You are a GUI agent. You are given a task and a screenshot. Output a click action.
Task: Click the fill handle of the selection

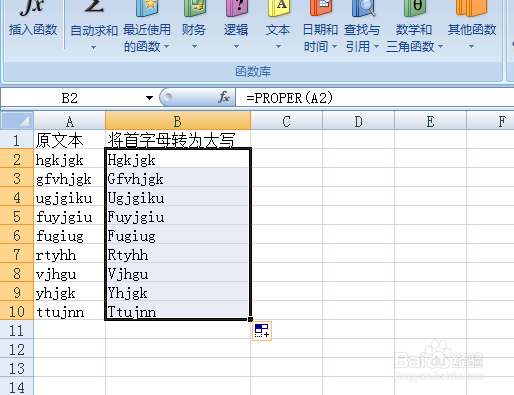[250, 319]
